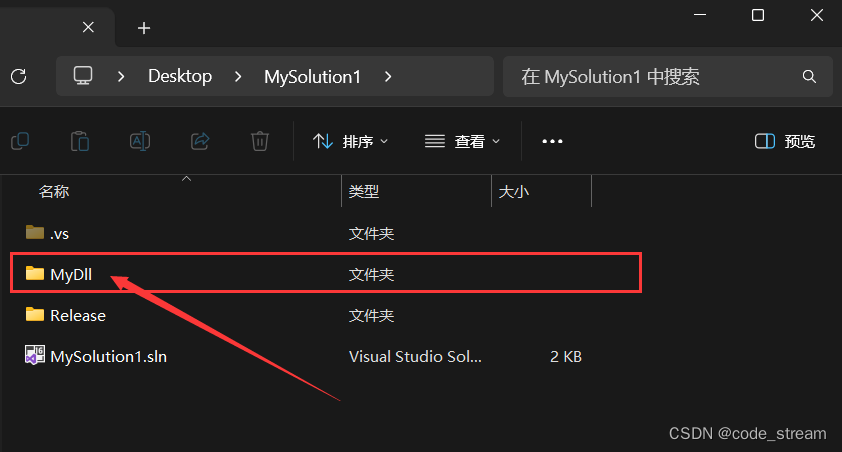Click the copy icon in toolbar
The height and width of the screenshot is (452, 842).
point(20,141)
